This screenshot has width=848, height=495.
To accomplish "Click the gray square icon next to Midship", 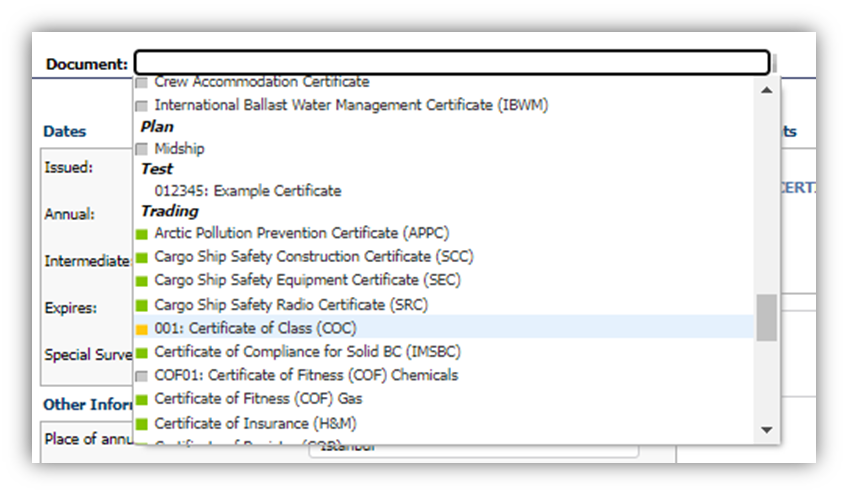I will click(141, 149).
